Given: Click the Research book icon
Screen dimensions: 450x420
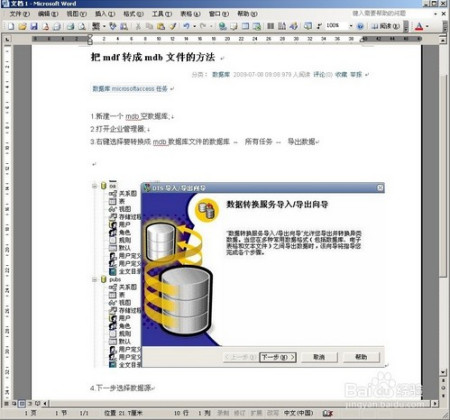Looking at the screenshot, I should (124, 26).
